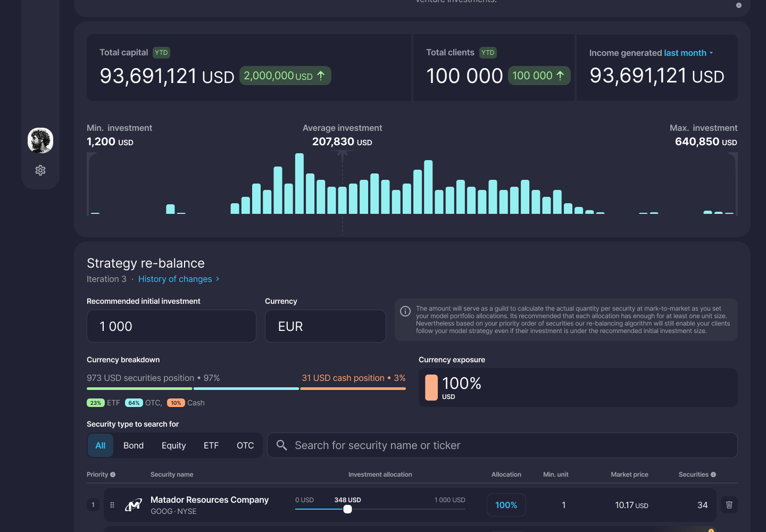766x532 pixels.
Task: Click the Matador Resources Company logo
Action: point(134,505)
